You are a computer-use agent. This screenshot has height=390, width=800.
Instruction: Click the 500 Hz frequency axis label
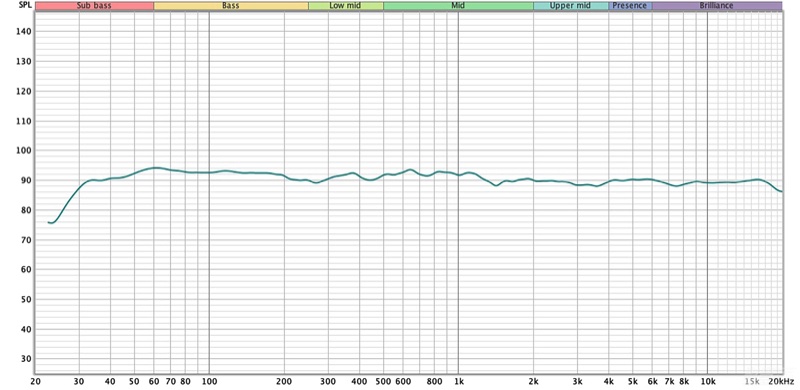(x=384, y=381)
